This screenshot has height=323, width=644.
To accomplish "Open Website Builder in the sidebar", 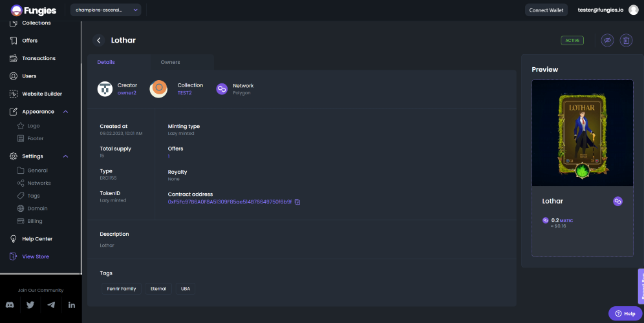I will (42, 94).
